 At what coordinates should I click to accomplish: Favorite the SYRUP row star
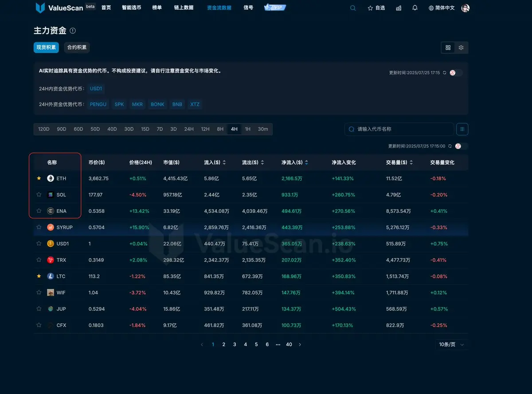pyautogui.click(x=39, y=227)
